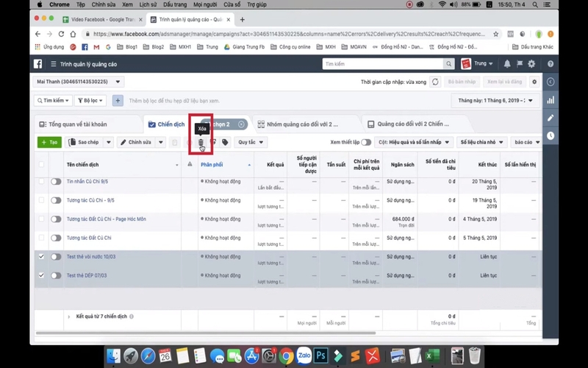Open the arrow dropdown beside Sao chép
The height and width of the screenshot is (368, 588).
click(108, 142)
